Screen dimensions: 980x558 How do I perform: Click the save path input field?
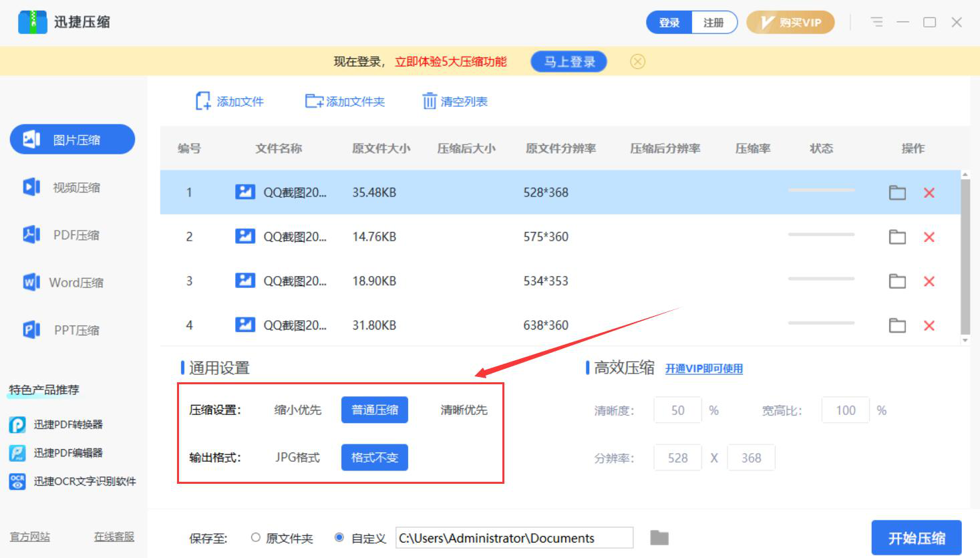pos(514,538)
